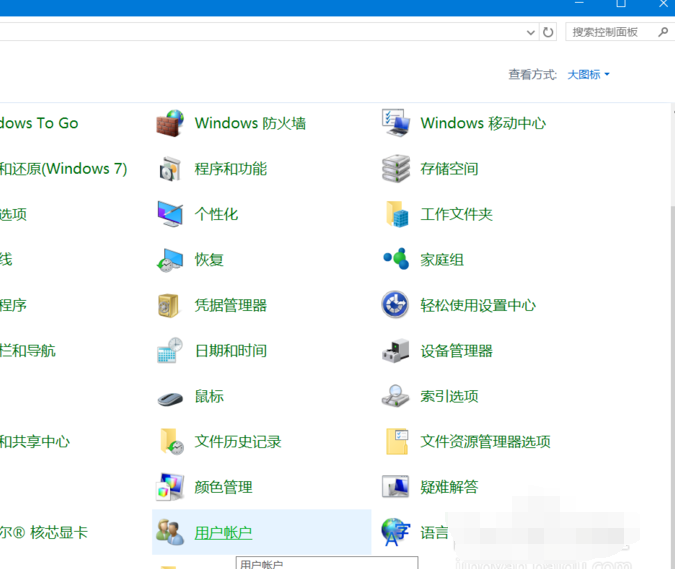Click the 恢复 recovery icon
This screenshot has height=569, width=675.
pyautogui.click(x=170, y=260)
